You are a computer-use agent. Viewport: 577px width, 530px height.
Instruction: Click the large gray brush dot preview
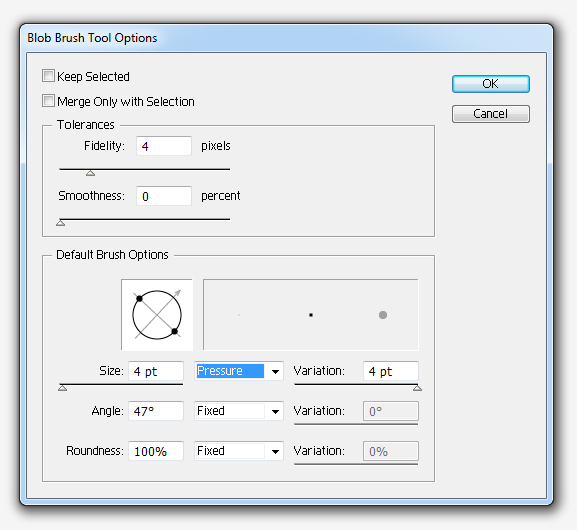[383, 315]
